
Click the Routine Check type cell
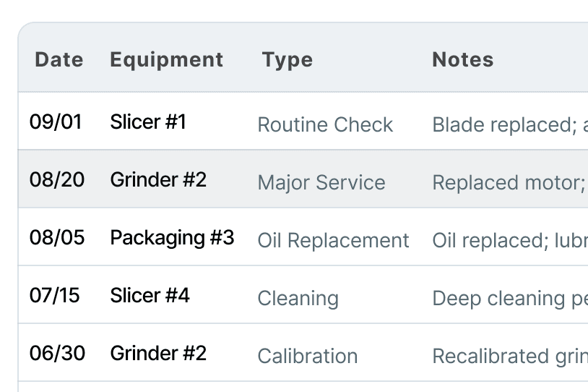(325, 124)
